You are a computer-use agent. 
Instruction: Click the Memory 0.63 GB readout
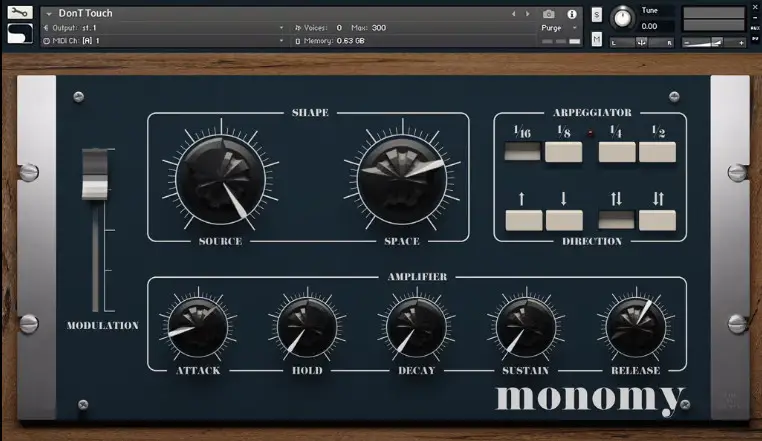pyautogui.click(x=330, y=41)
